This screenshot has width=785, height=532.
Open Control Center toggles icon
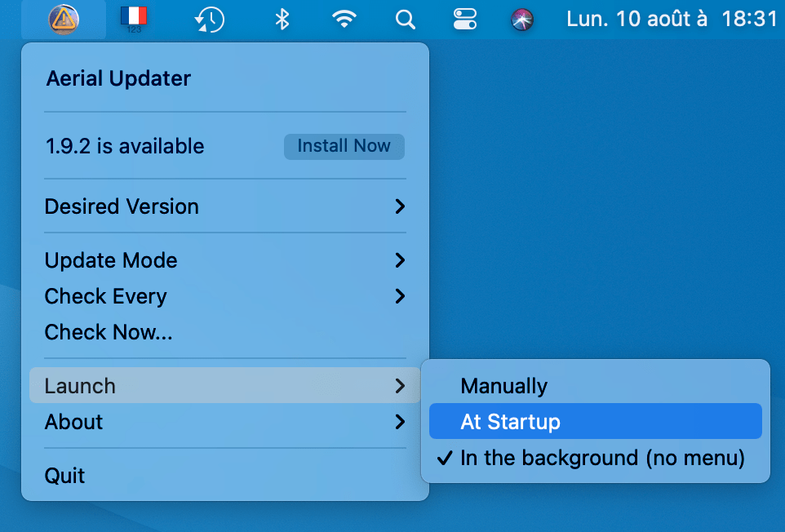tap(464, 20)
